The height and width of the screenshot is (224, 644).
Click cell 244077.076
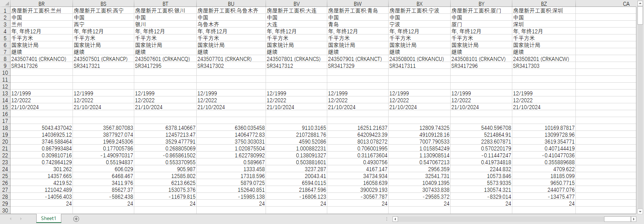pyautogui.click(x=544, y=190)
